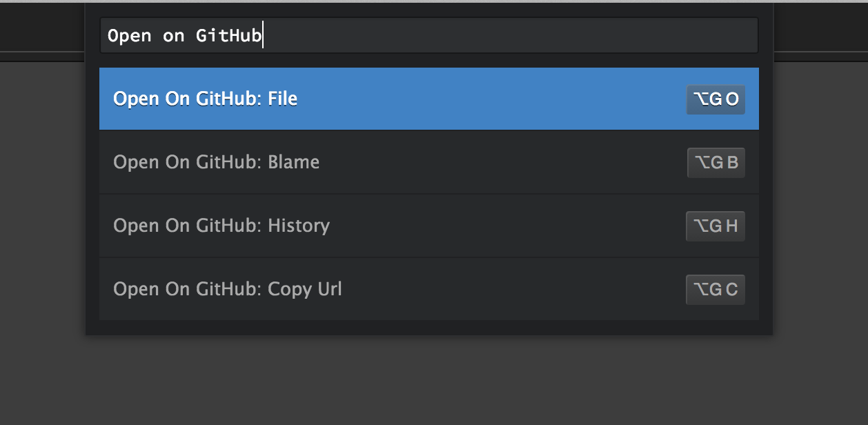Click the editor area right of palette

[x=821, y=207]
